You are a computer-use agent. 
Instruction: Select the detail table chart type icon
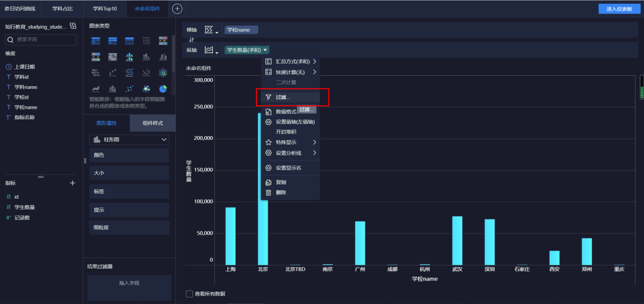tap(129, 41)
